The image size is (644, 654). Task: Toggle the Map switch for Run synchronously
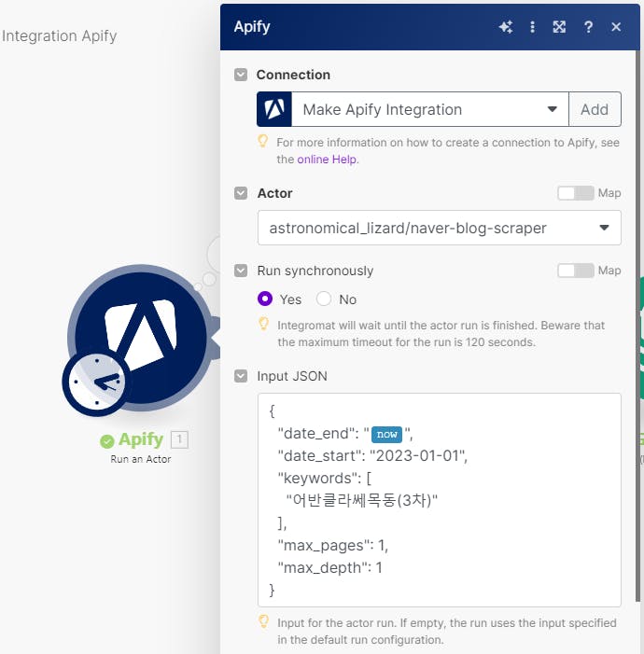576,271
